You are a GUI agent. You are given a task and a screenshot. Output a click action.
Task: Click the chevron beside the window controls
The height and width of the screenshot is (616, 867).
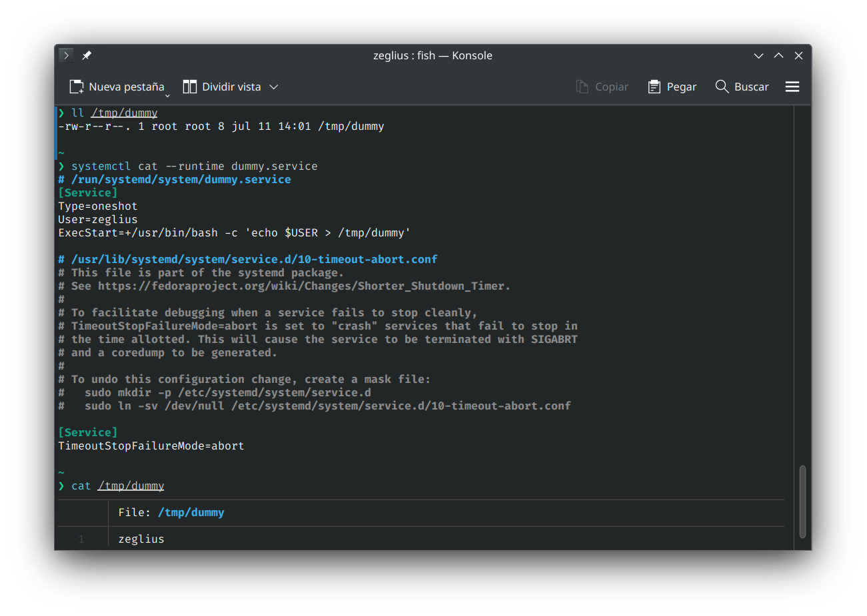758,55
